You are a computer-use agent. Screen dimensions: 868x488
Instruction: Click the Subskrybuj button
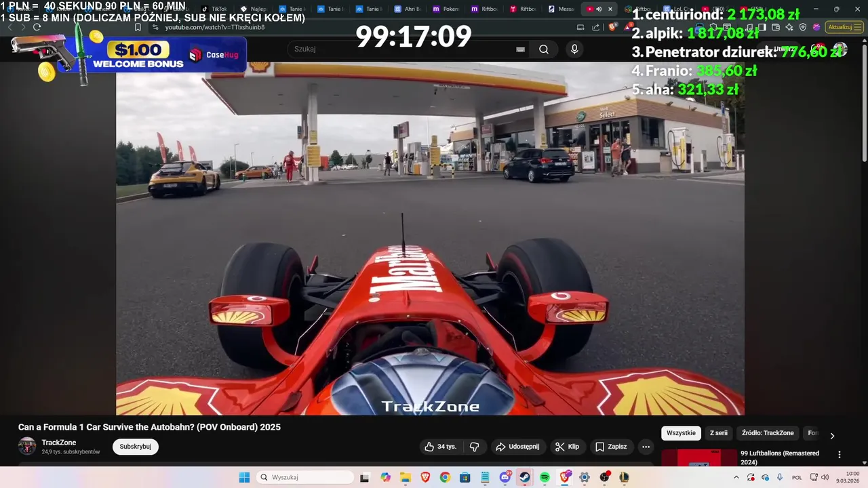click(x=136, y=447)
